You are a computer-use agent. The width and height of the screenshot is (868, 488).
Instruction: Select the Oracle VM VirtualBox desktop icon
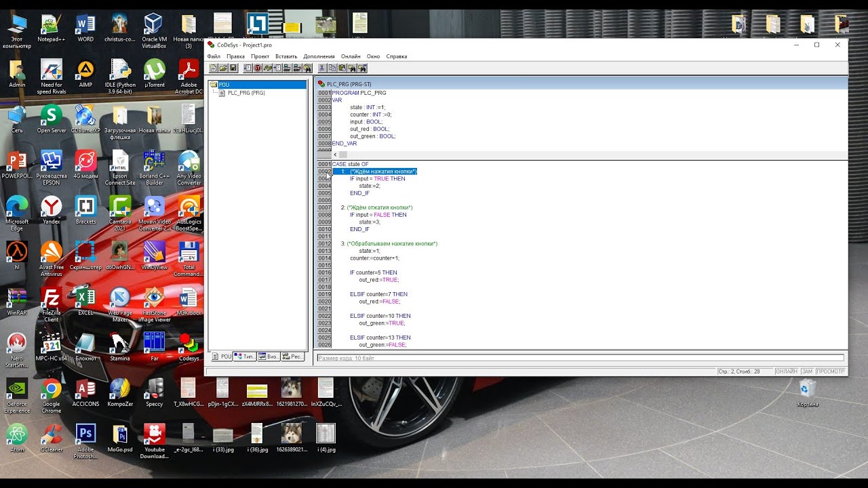point(154,32)
